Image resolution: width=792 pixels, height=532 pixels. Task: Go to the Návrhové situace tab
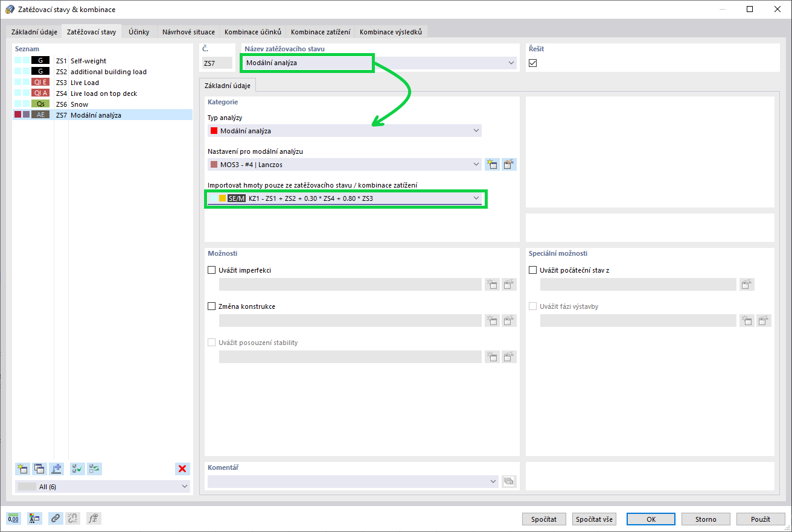[188, 31]
